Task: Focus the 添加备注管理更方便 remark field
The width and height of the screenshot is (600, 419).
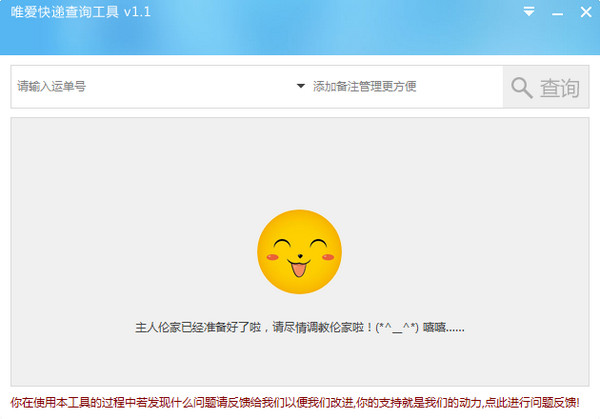Action: pyautogui.click(x=406, y=86)
